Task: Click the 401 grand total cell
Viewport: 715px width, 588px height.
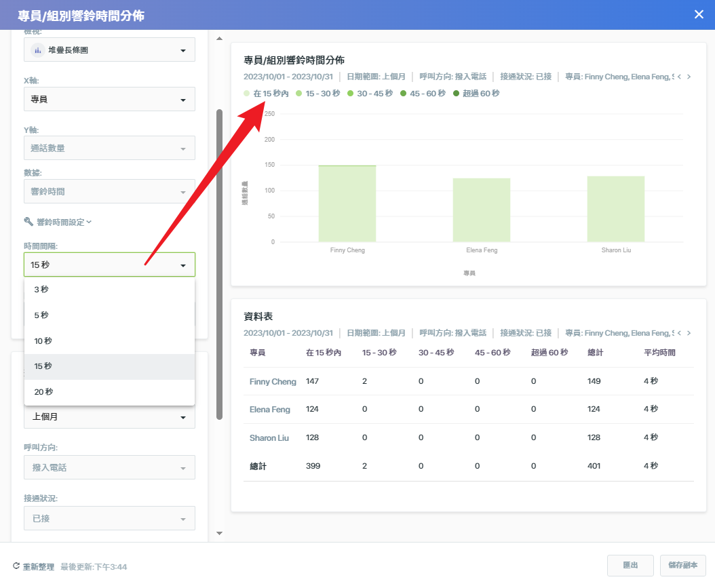Action: tap(594, 466)
